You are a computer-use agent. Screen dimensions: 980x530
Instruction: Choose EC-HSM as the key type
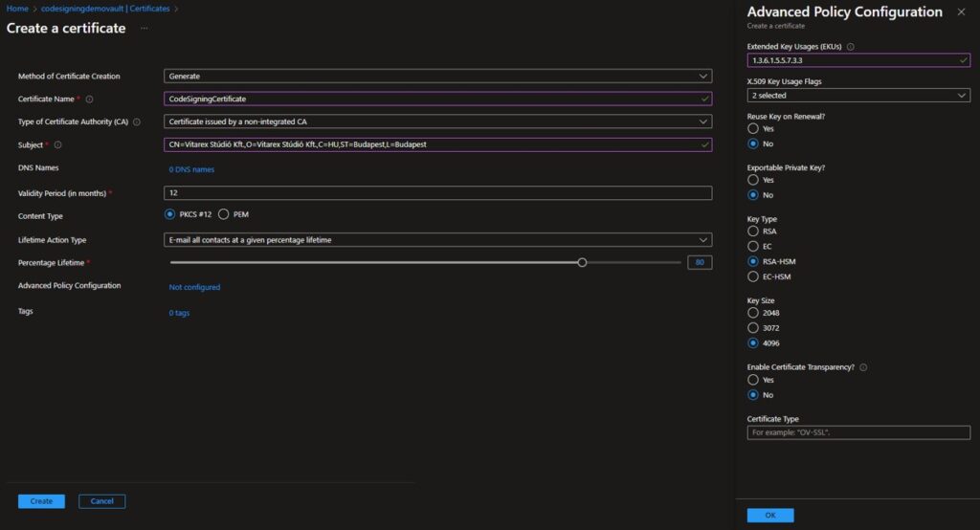coord(753,276)
